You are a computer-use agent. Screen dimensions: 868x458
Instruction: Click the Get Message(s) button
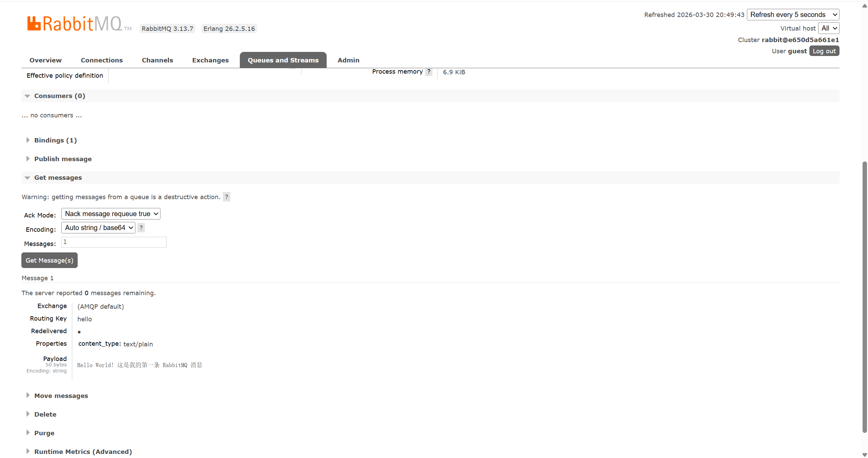point(50,260)
